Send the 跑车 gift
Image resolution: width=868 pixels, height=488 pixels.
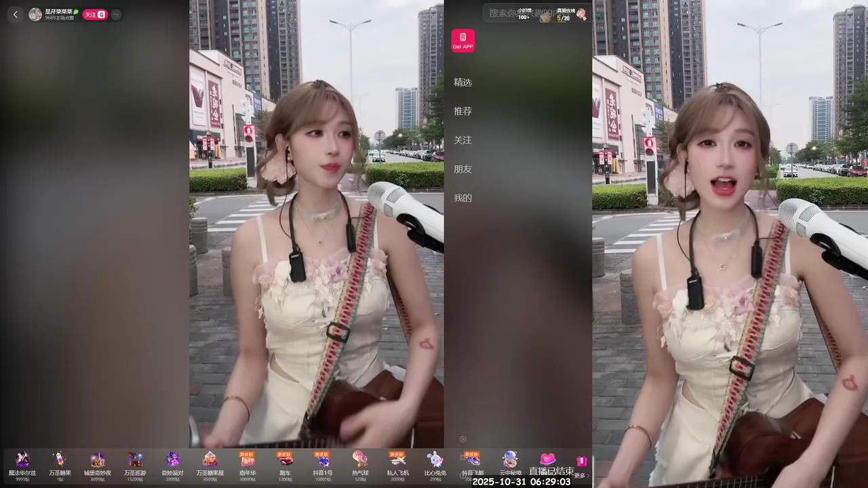tap(285, 466)
